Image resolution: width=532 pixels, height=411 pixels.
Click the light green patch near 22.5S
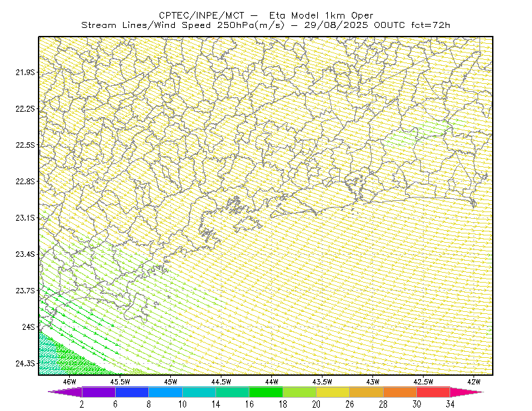tap(419, 133)
